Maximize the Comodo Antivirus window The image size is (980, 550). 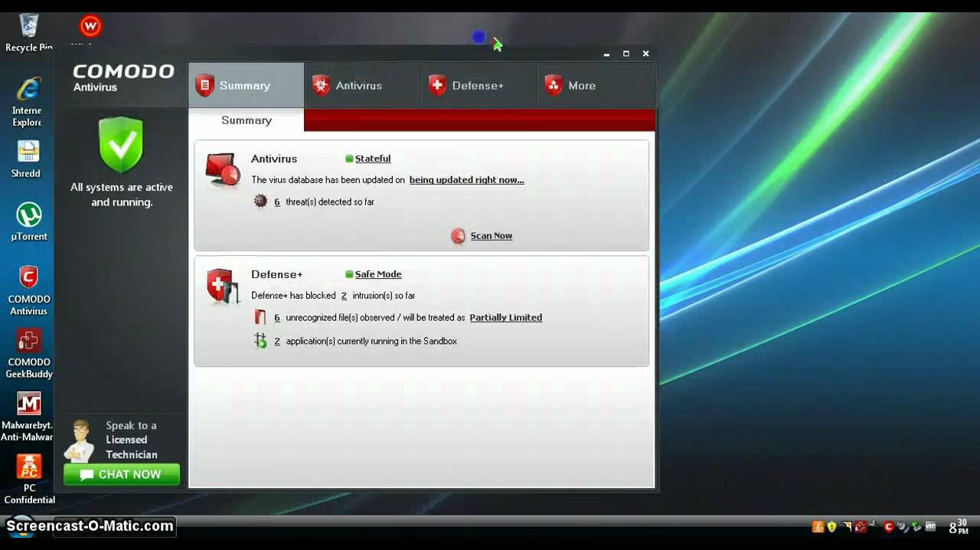tap(626, 54)
